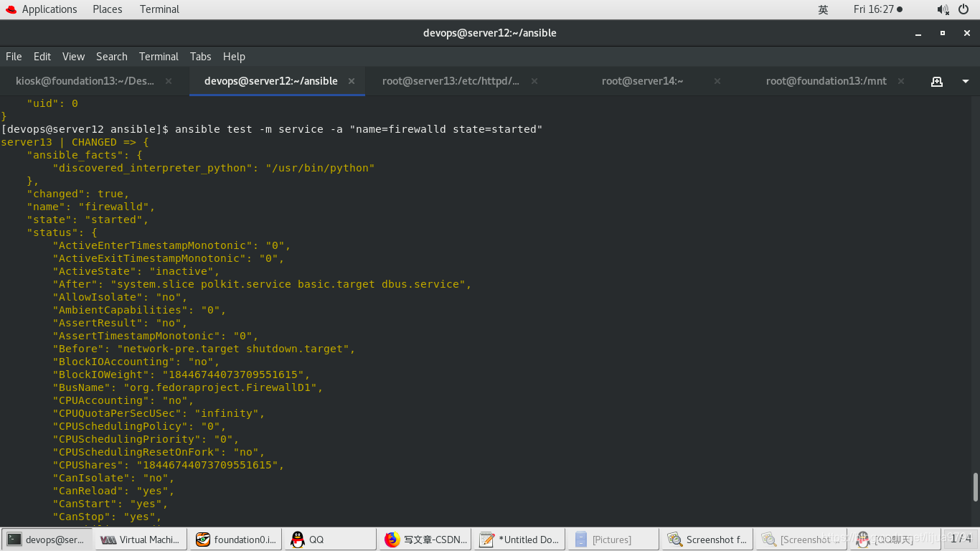Click the text "Before": "network-pre.target shutdown.target"
The width and height of the screenshot is (980, 551).
204,349
